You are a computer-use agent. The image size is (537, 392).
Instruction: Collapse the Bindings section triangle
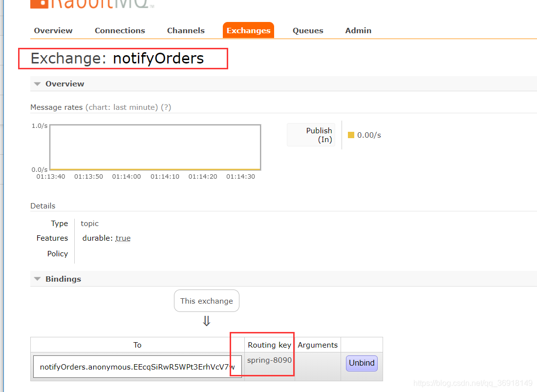(37, 279)
